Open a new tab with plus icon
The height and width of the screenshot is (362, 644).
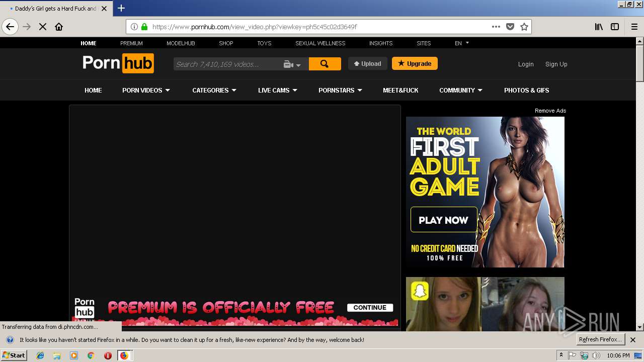[121, 8]
